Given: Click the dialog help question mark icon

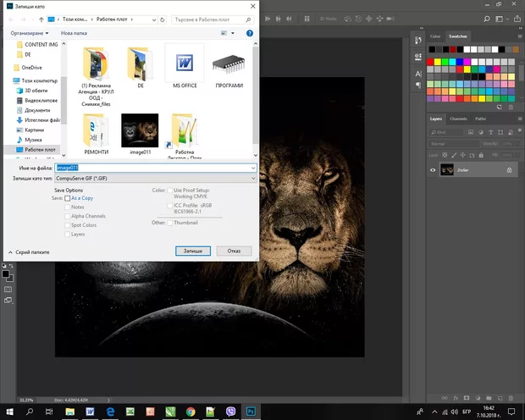Looking at the screenshot, I should click(249, 33).
